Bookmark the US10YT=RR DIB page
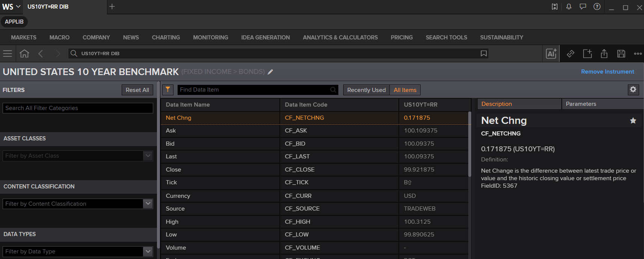644x259 pixels. point(484,54)
